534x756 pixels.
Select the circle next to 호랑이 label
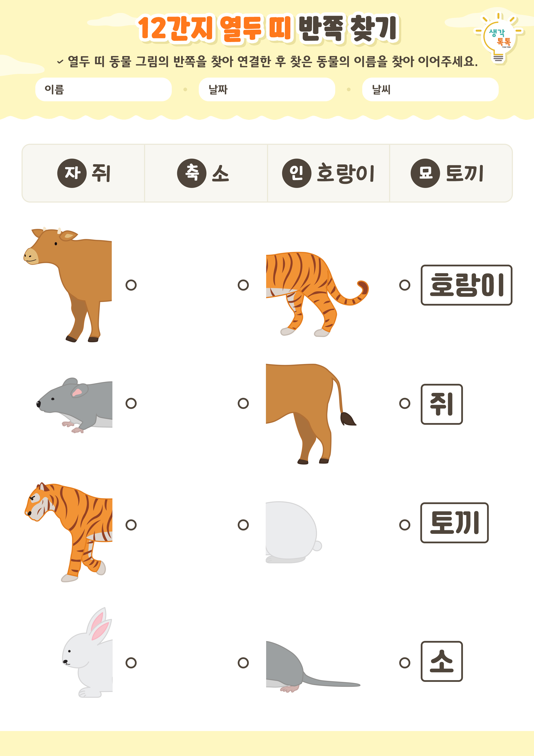tap(405, 285)
